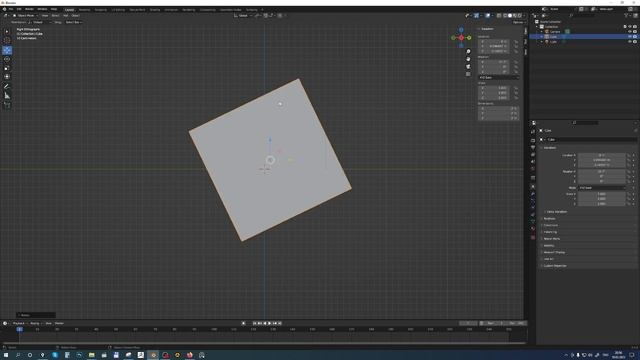Screen dimensions: 640x360
Task: Switch to rendered viewport shading
Action: point(520,16)
